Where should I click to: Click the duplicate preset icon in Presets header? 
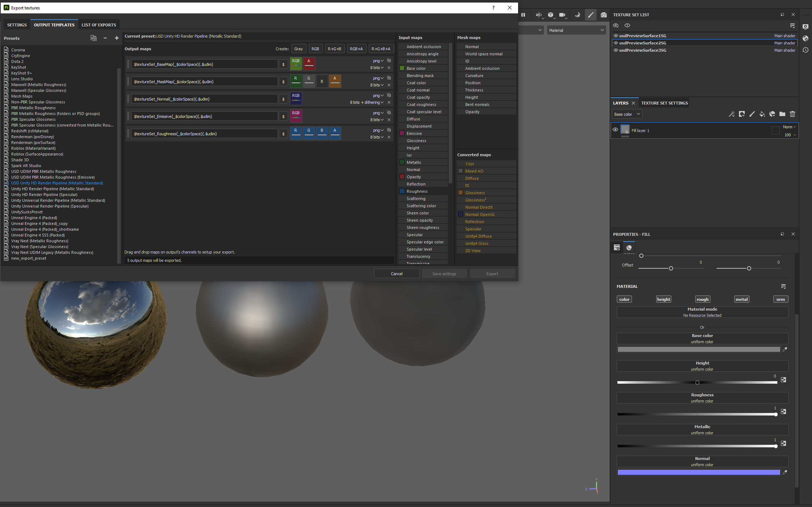(x=94, y=38)
